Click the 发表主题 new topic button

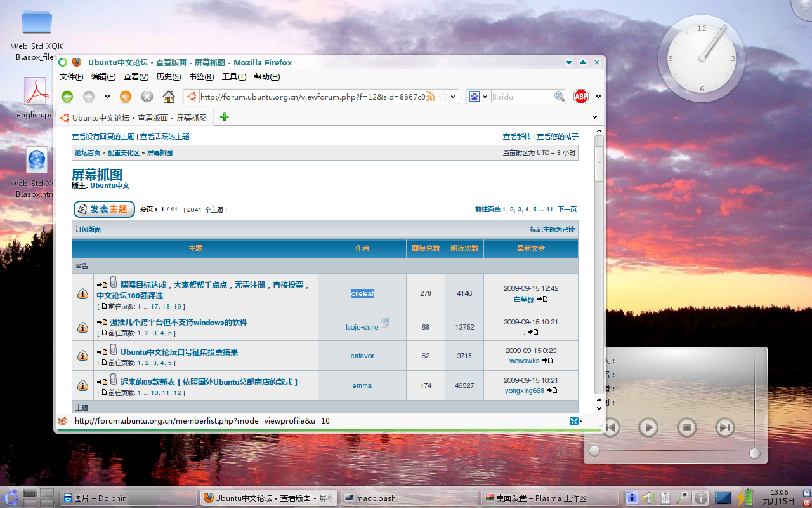(104, 209)
